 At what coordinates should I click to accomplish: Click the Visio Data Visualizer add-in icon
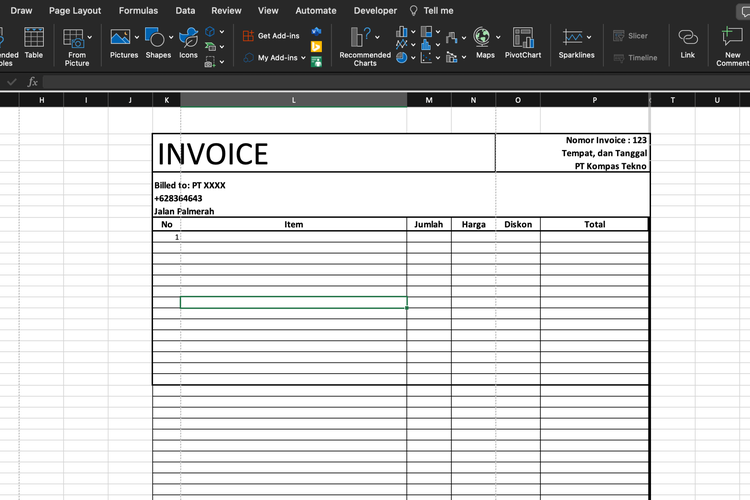[x=316, y=32]
